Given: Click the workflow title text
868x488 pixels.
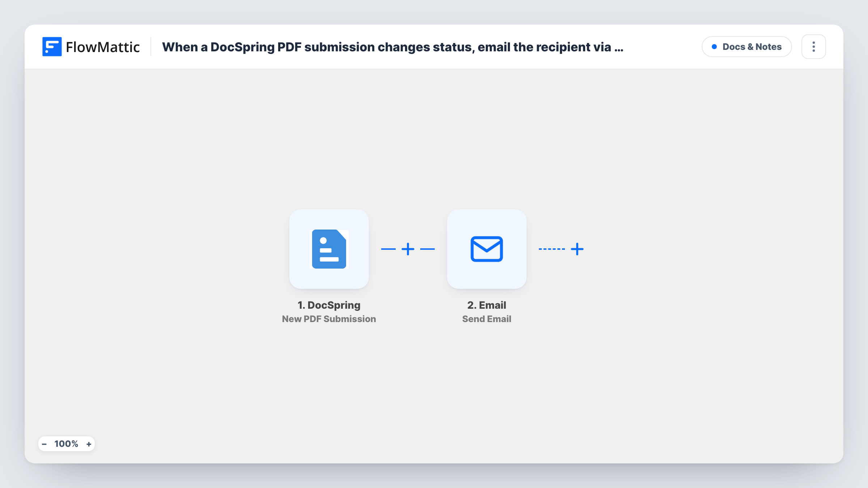Looking at the screenshot, I should (393, 47).
